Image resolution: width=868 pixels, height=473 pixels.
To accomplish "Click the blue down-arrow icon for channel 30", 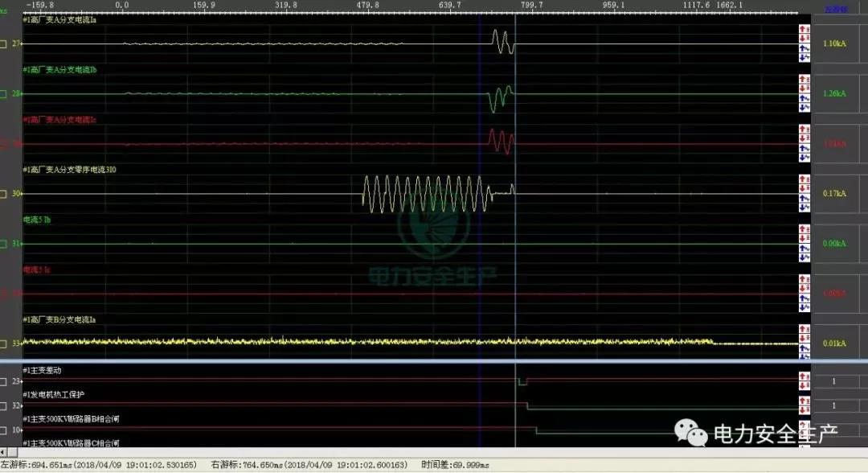I will pyautogui.click(x=804, y=207).
